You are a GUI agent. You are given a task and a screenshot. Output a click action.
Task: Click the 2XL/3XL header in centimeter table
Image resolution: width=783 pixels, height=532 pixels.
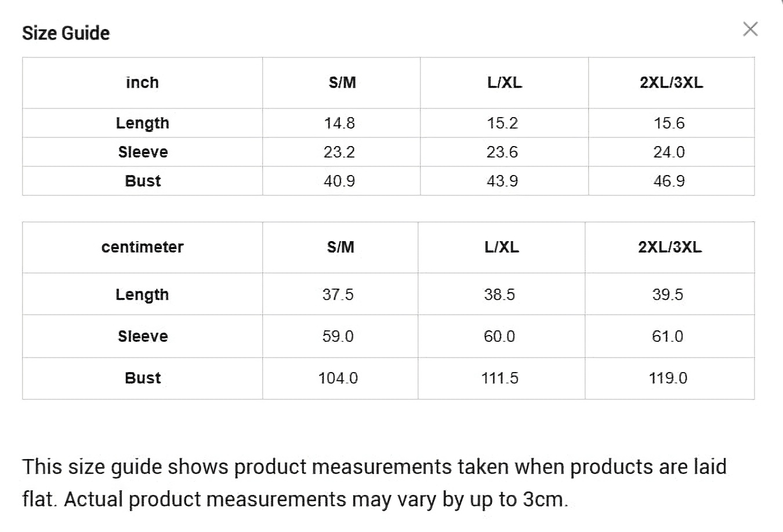pyautogui.click(x=670, y=247)
